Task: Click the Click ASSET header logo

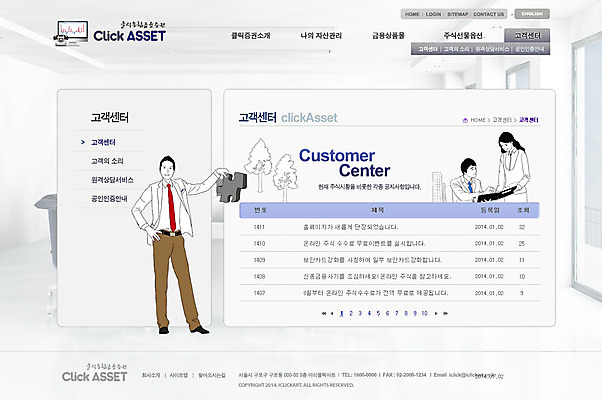Action: pos(110,33)
